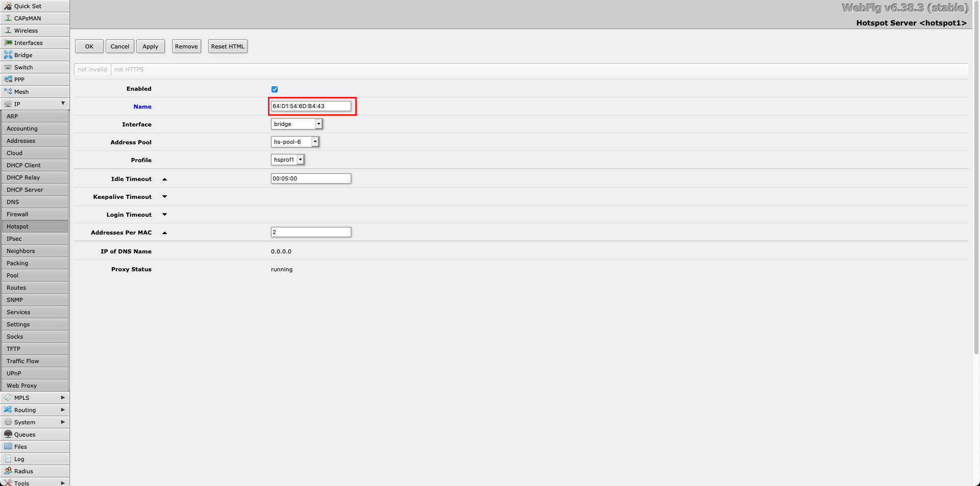Open the Interface dropdown

coord(297,124)
